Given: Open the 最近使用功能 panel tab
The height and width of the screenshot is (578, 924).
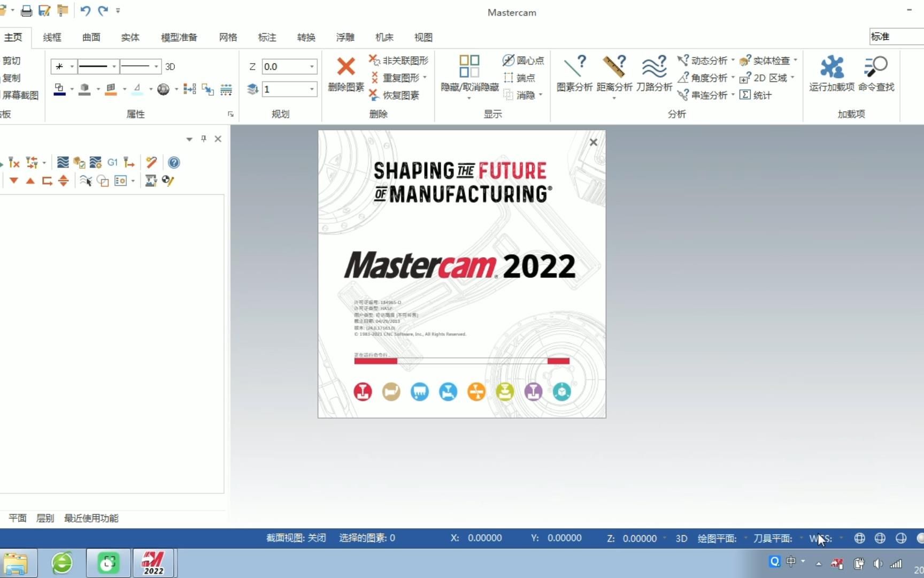Looking at the screenshot, I should [x=91, y=518].
